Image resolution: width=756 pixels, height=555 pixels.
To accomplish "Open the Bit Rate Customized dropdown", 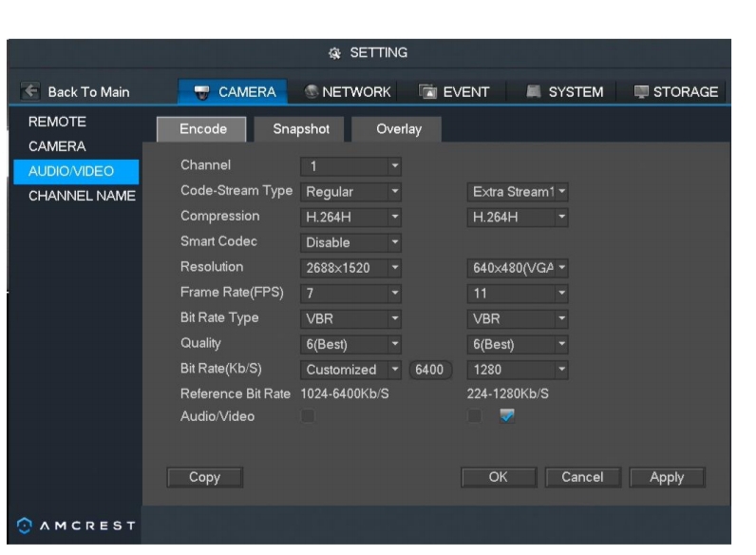I will 350,370.
